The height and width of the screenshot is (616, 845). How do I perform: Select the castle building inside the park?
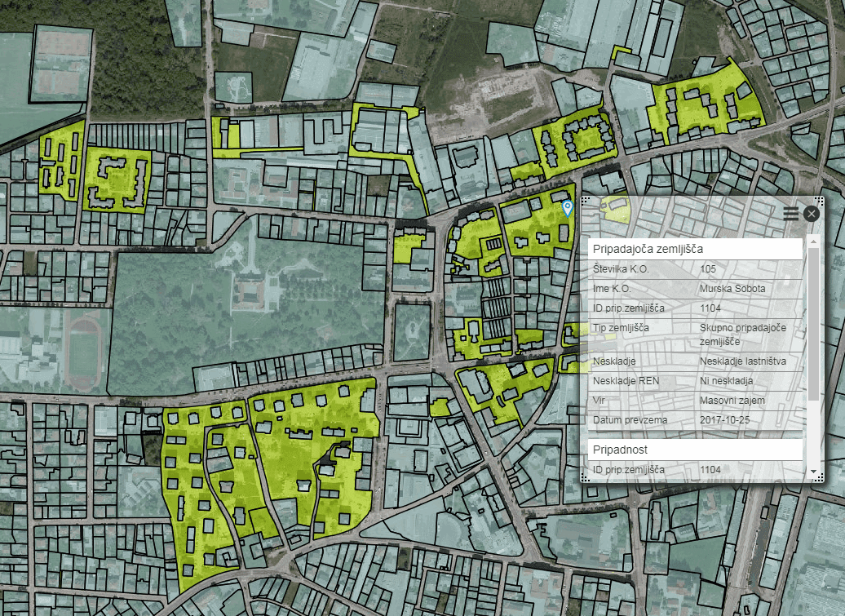coord(249,292)
